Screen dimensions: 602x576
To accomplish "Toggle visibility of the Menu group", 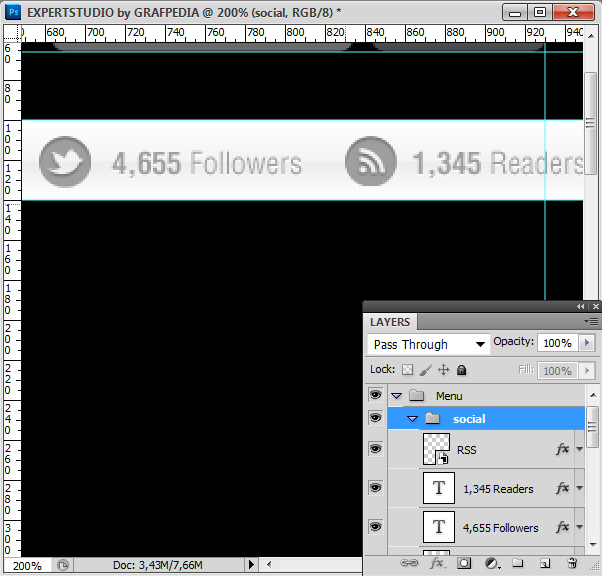I will pos(376,396).
